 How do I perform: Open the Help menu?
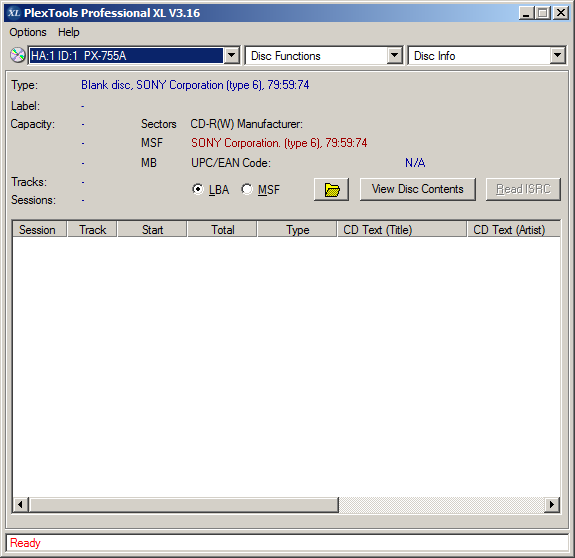point(69,32)
